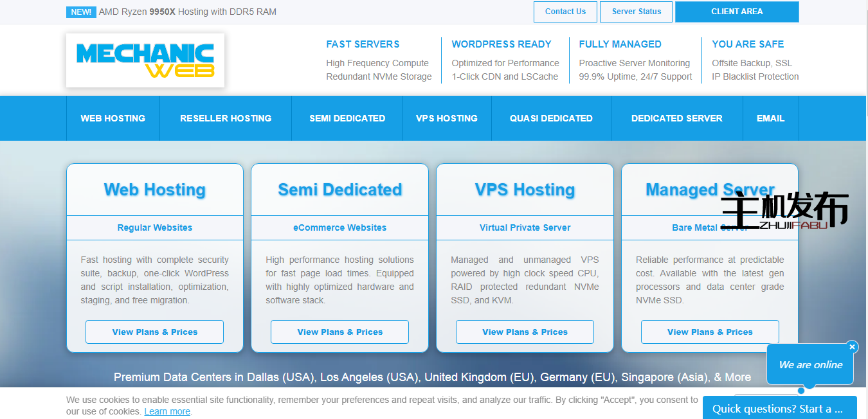
Task: Go to the Client Area
Action: [737, 12]
